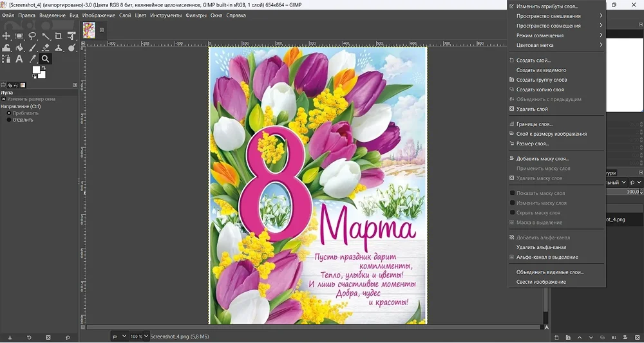Pick the Free Select lasso tool
Screen dimensions: 644x343
pos(32,36)
